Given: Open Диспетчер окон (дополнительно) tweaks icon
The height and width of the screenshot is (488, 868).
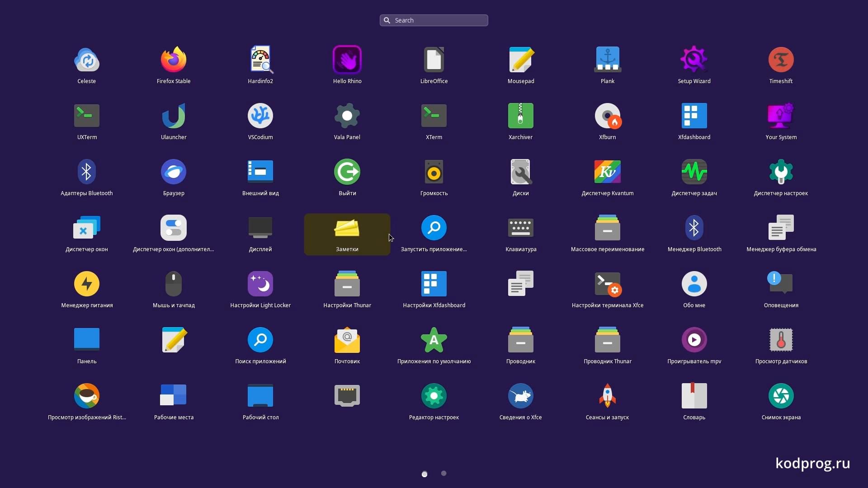Looking at the screenshot, I should [174, 228].
